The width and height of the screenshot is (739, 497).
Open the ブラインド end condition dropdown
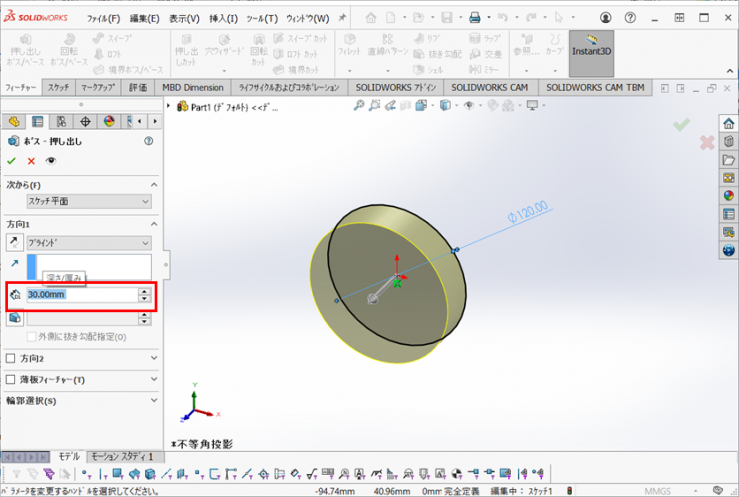pyautogui.click(x=89, y=243)
